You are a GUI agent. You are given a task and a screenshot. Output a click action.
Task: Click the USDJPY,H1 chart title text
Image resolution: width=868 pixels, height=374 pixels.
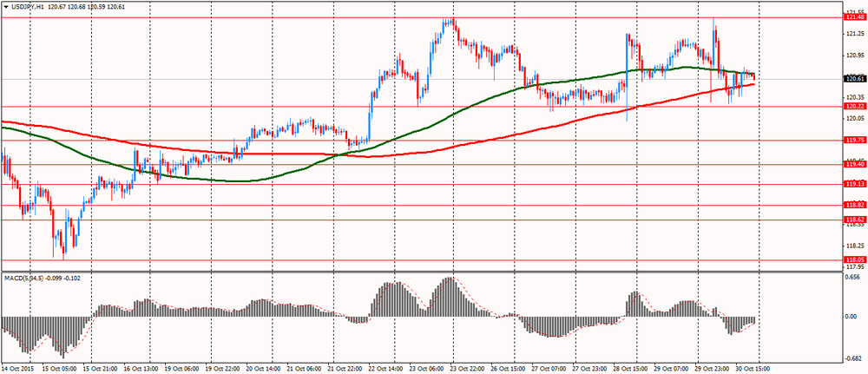tap(28, 6)
